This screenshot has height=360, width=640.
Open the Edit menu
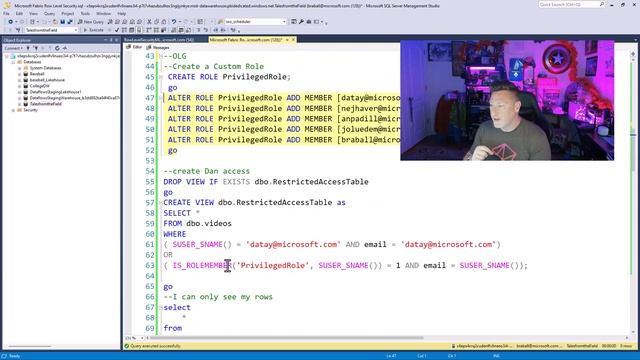click(x=19, y=13)
